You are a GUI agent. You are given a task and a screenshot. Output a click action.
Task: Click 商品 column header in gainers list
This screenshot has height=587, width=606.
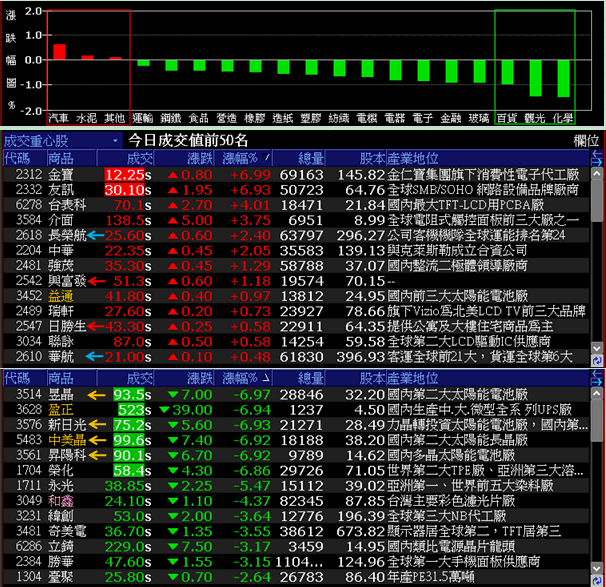71,158
